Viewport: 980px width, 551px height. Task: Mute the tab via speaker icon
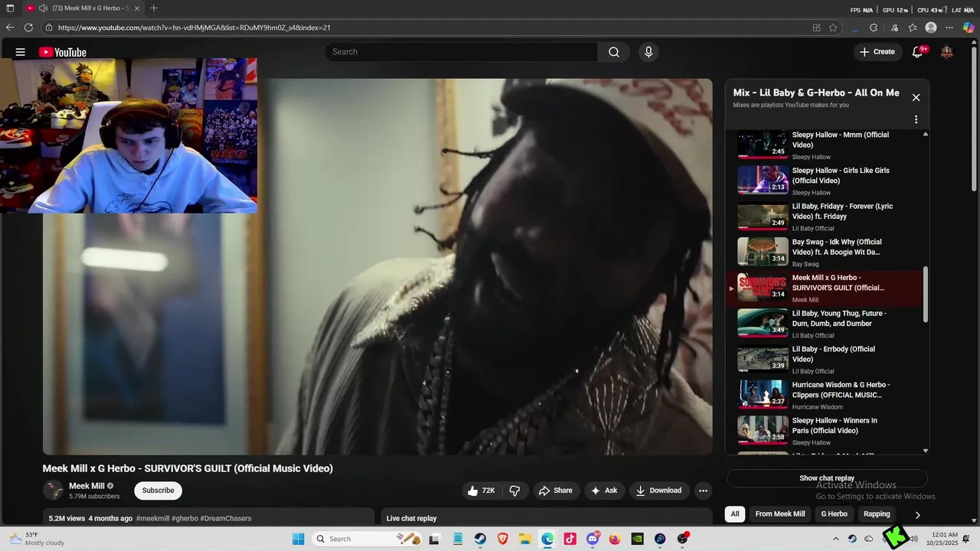tap(43, 8)
